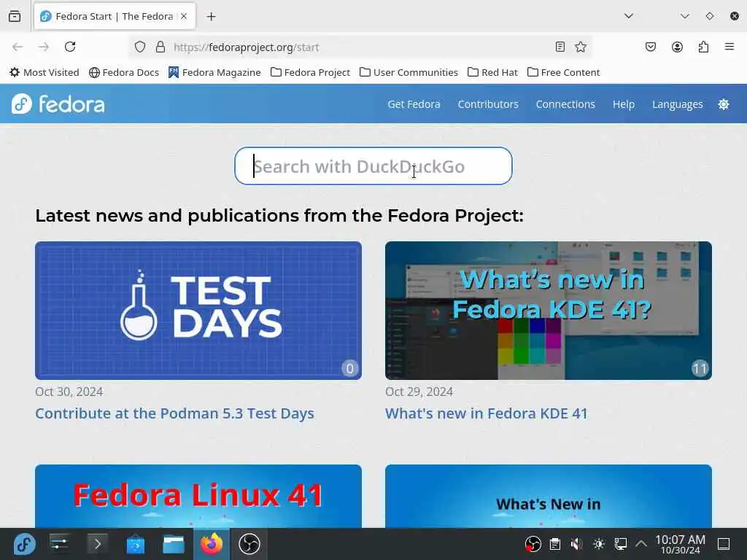
Task: Focus the Search with DuckDuckGo field
Action: [x=373, y=166]
